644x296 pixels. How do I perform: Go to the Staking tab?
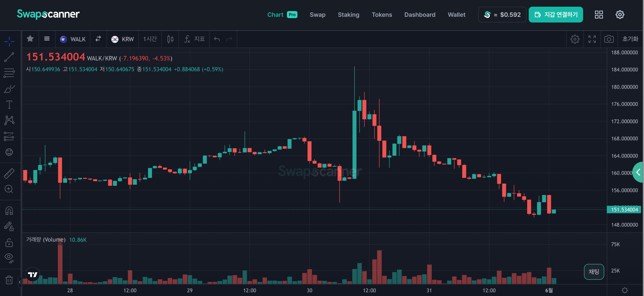click(x=348, y=15)
